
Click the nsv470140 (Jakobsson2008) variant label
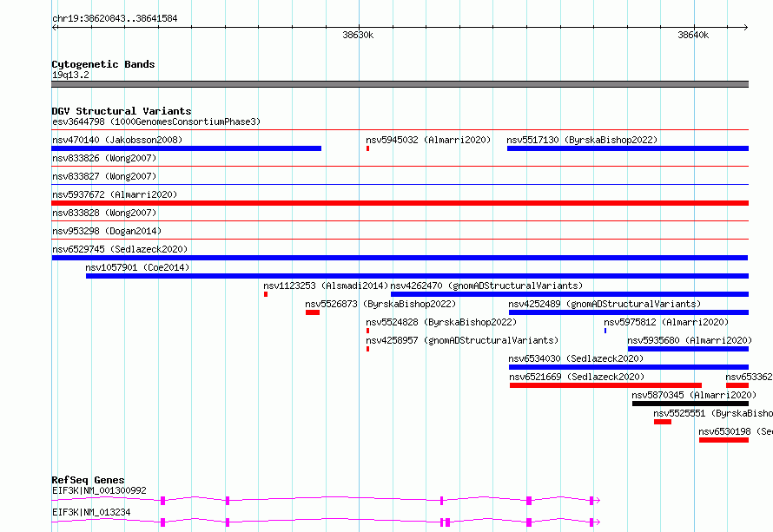click(x=117, y=140)
